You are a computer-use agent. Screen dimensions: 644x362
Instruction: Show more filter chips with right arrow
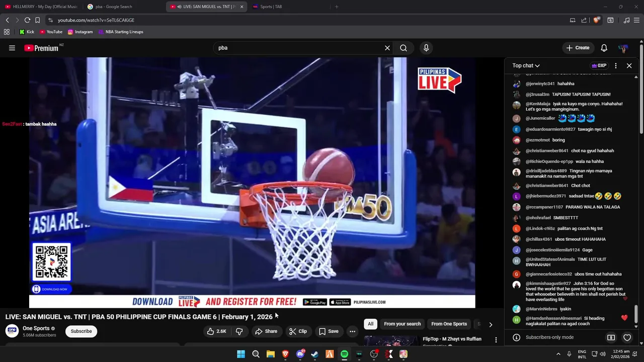[x=491, y=324]
